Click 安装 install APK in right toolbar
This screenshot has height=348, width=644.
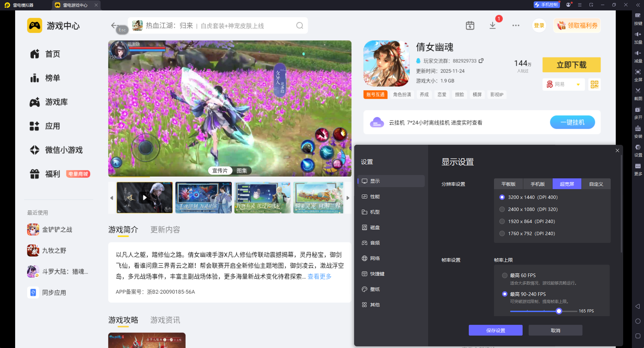click(638, 132)
